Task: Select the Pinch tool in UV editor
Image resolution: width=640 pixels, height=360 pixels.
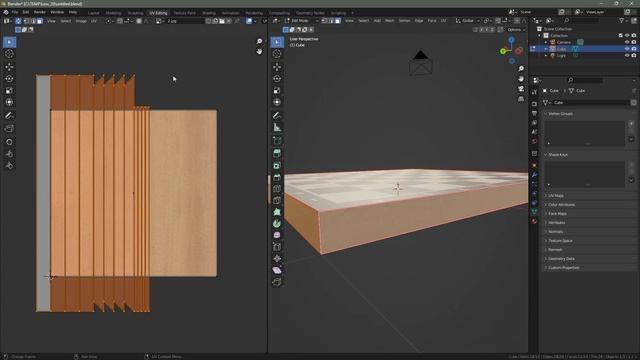Action: point(9,165)
